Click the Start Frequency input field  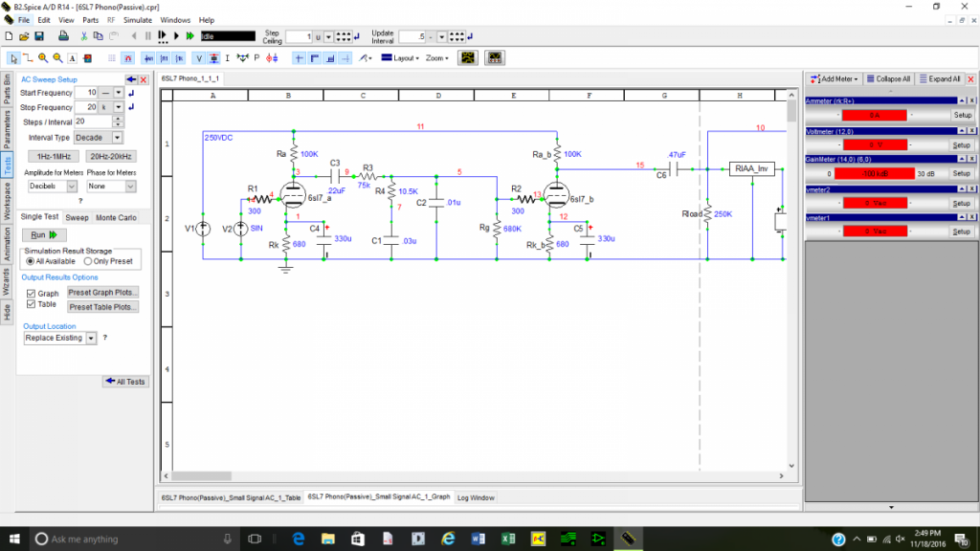pyautogui.click(x=86, y=93)
